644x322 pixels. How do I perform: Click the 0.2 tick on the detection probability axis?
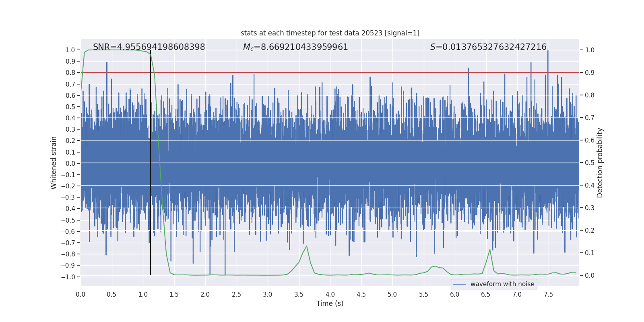[x=590, y=231]
